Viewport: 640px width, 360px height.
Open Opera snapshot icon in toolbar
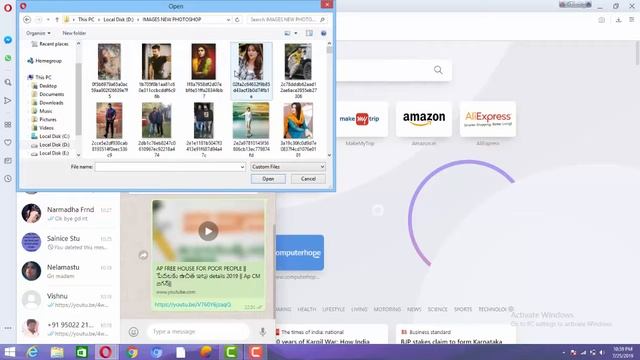602,20
